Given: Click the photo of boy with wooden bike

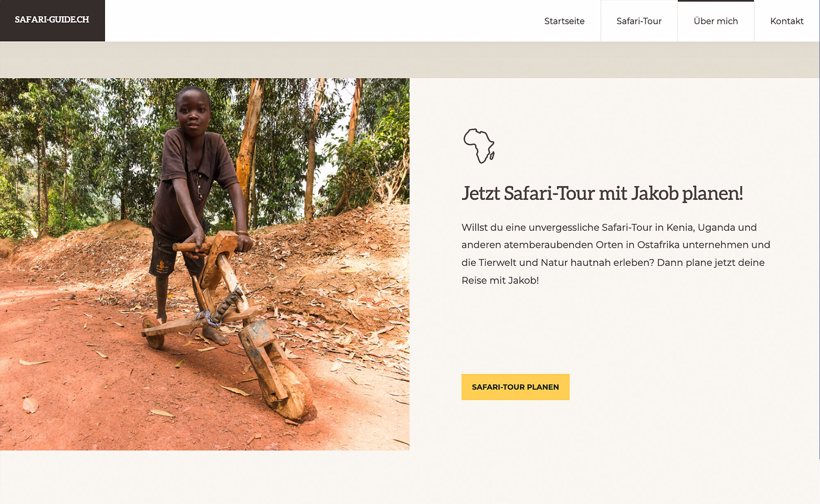Looking at the screenshot, I should (x=205, y=264).
